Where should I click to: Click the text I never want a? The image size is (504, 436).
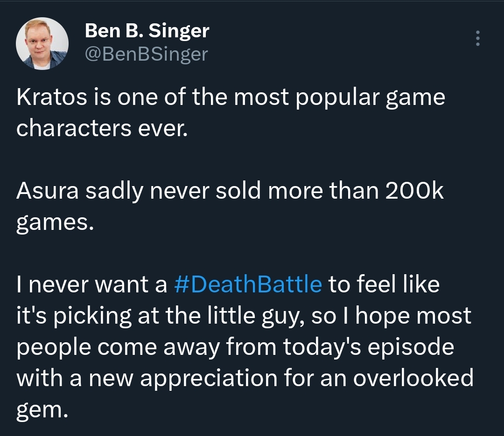[91, 284]
